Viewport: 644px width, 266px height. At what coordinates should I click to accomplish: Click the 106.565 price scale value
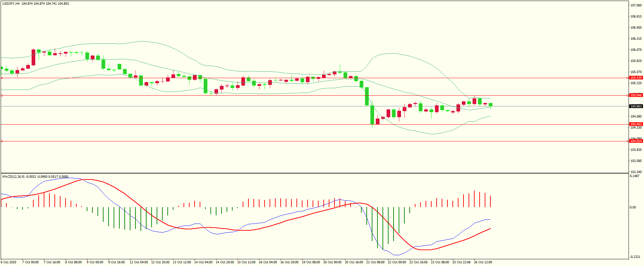(636, 28)
